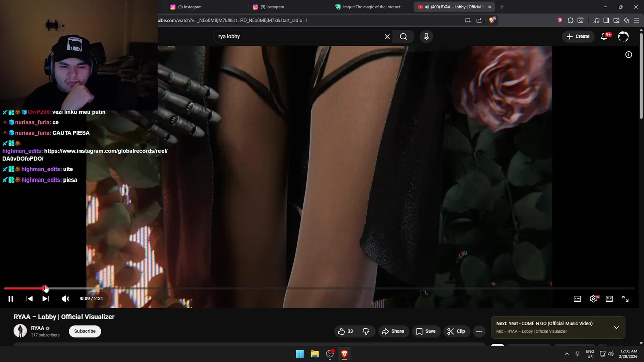Open the taskbar app with red badge
The width and height of the screenshot is (644, 362).
[330, 354]
